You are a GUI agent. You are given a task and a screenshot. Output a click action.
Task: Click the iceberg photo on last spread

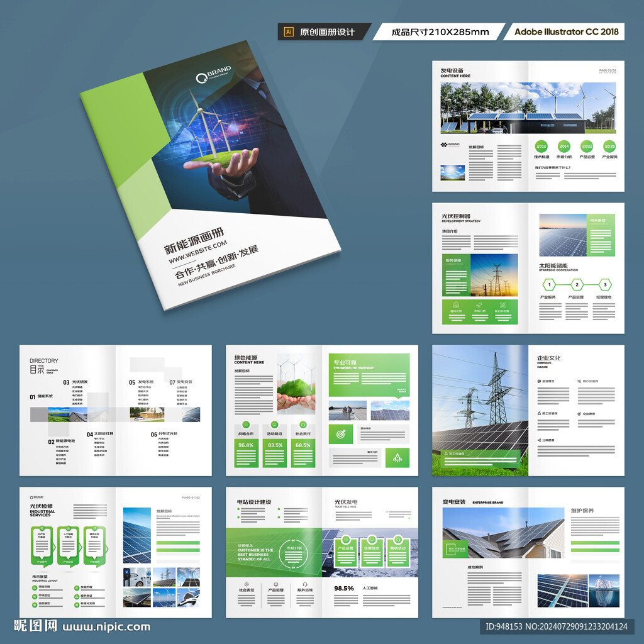[x=604, y=591]
